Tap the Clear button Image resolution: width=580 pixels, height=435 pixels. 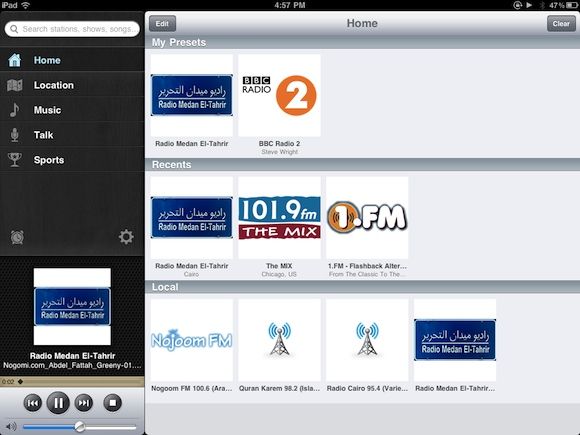(561, 24)
